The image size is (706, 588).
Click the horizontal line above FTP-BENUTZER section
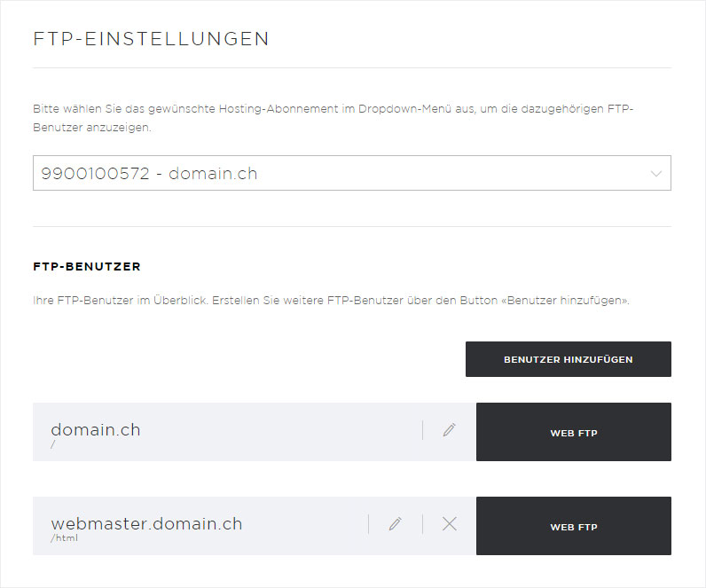[351, 226]
